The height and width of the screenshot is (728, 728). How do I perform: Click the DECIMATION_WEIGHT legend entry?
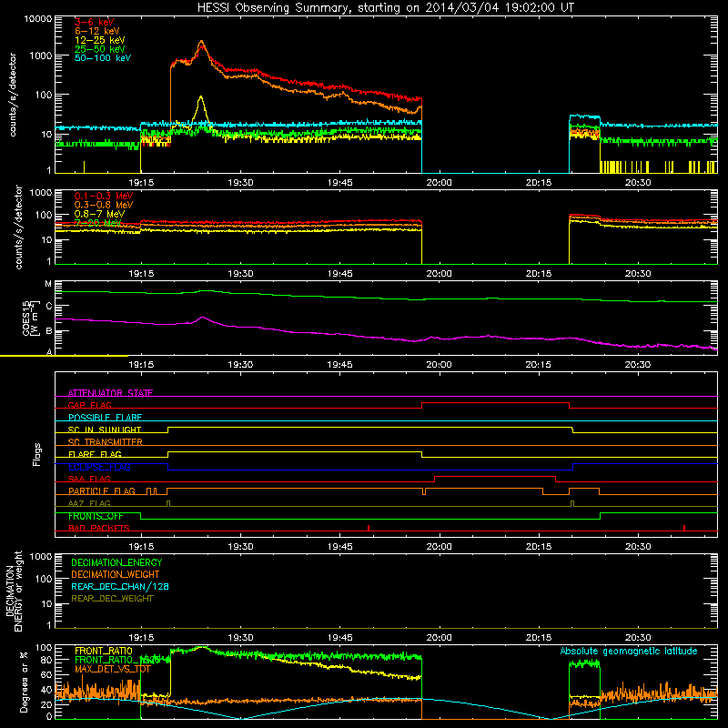coord(116,574)
